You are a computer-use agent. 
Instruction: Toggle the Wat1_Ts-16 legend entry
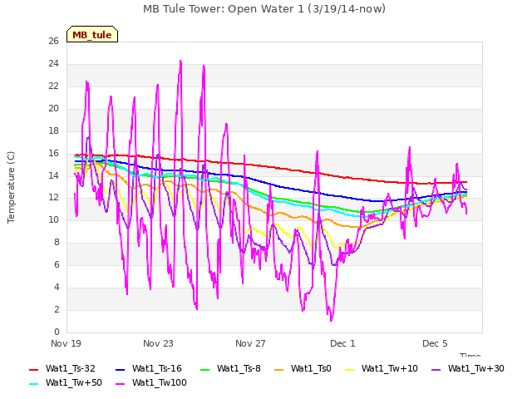coord(149,369)
